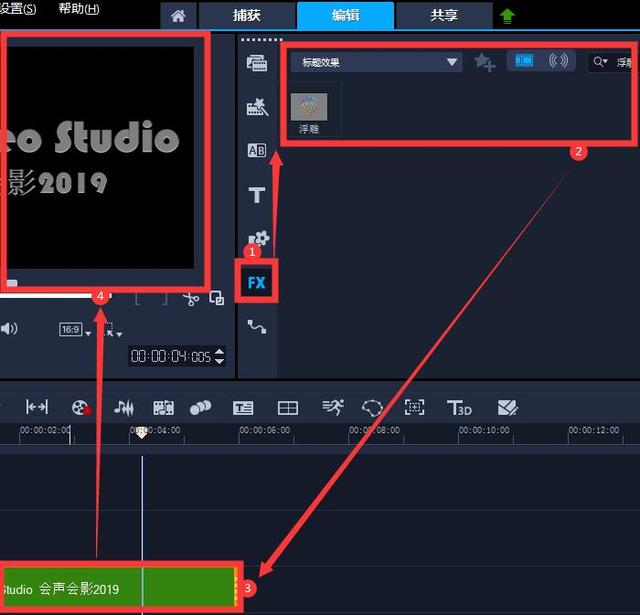Click the preview window title text
The image size is (640, 615).
click(x=90, y=158)
